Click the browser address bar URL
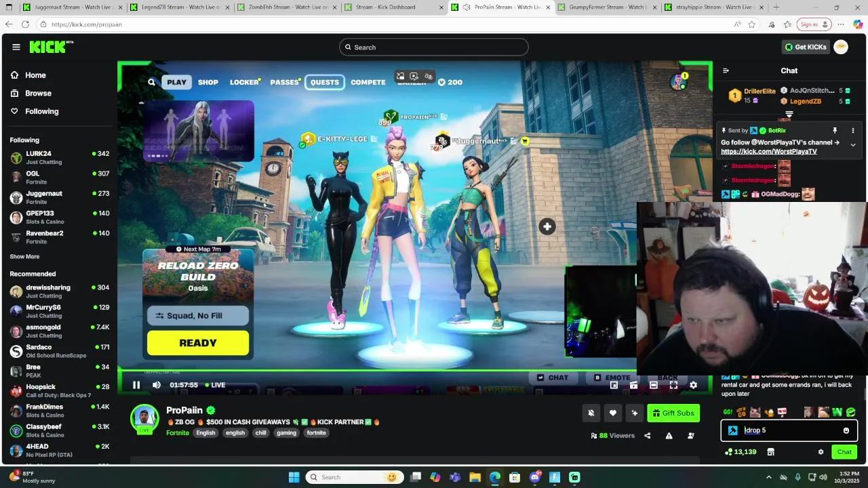The width and height of the screenshot is (868, 488). pyautogui.click(x=86, y=24)
